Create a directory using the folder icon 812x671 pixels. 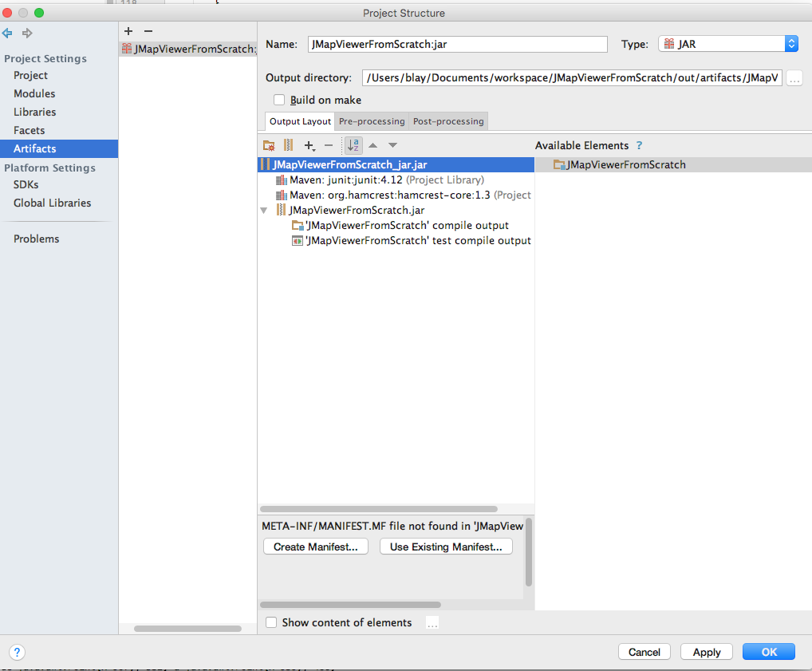point(269,145)
